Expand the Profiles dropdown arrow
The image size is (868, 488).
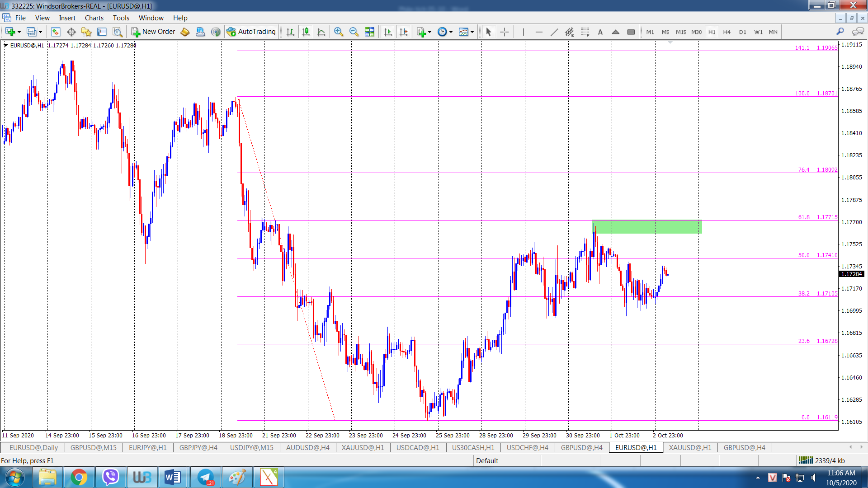pos(40,32)
